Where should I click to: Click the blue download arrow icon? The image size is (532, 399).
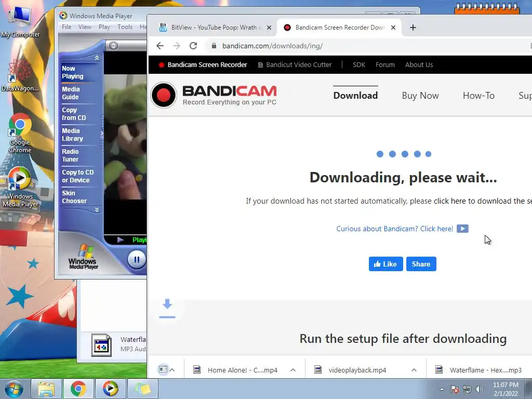click(x=167, y=309)
